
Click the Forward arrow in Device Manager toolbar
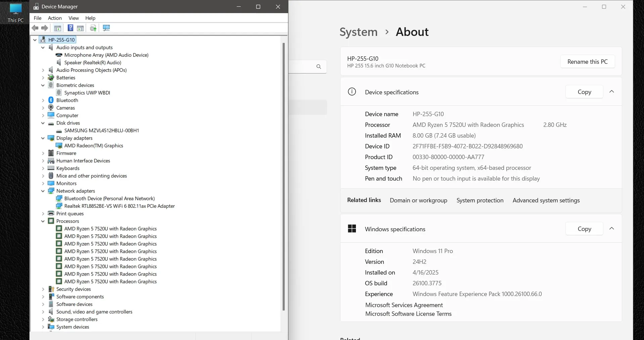[44, 28]
